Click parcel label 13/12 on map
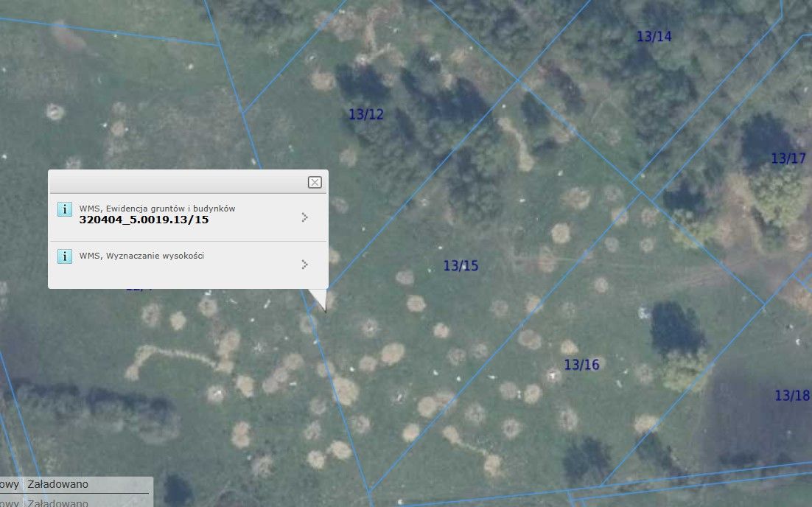Viewport: 812px width, 507px height. tap(365, 114)
